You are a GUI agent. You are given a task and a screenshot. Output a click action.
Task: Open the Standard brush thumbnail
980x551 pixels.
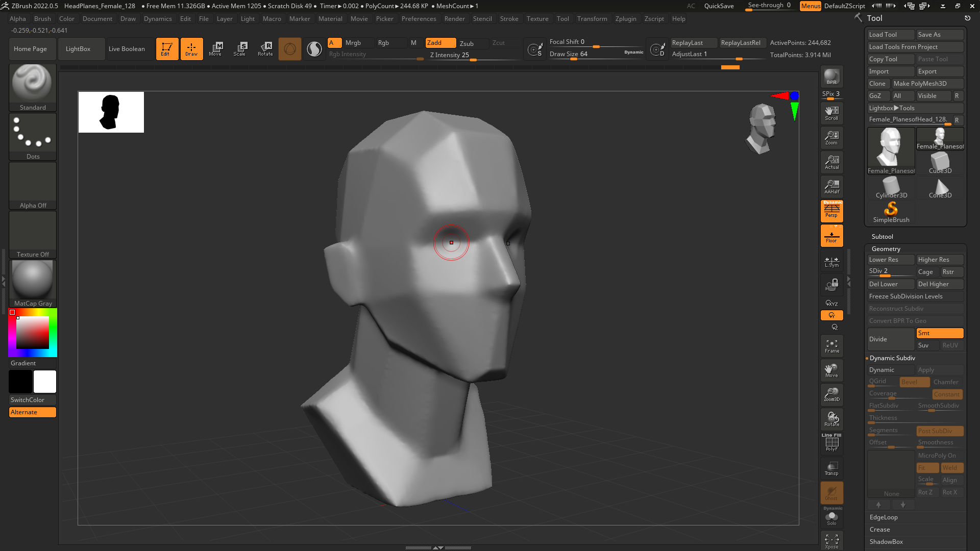[33, 87]
